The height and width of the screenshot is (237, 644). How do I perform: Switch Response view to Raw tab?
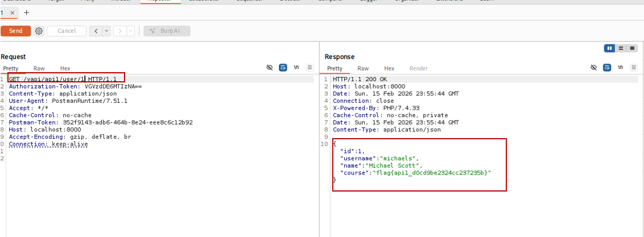363,68
